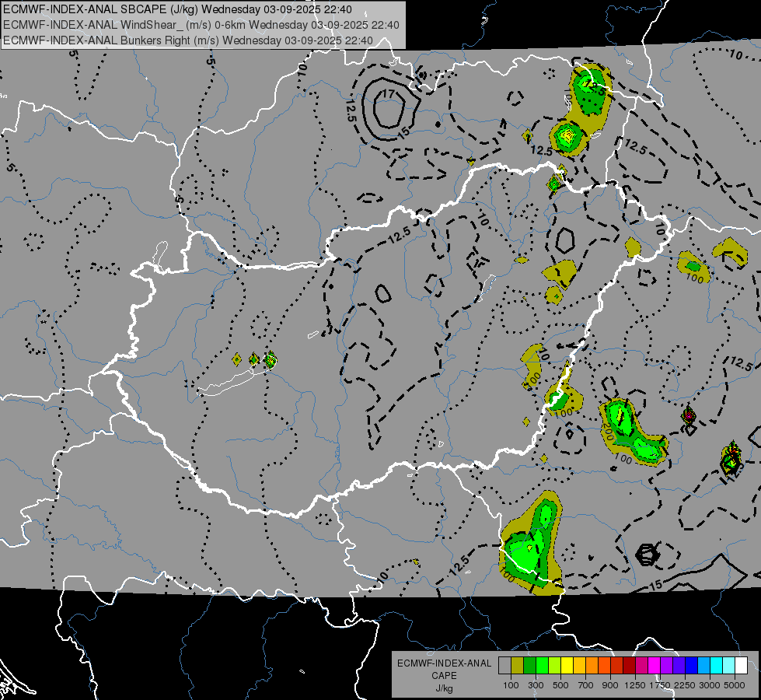This screenshot has height=700, width=761.
Task: Click the Bunkers Right title line
Action: click(x=188, y=40)
